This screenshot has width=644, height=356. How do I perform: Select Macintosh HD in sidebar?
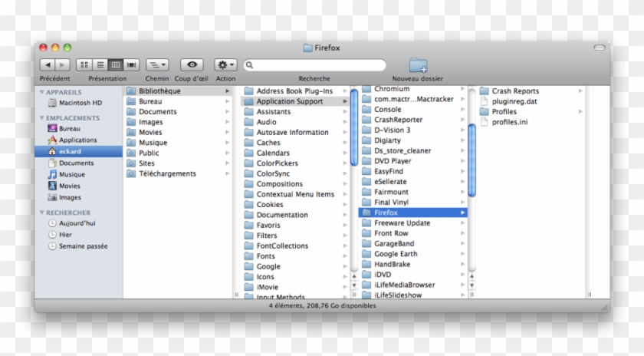point(78,103)
